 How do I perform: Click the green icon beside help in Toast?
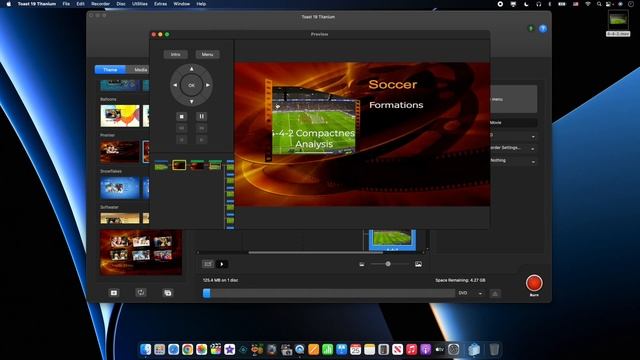pyautogui.click(x=531, y=29)
